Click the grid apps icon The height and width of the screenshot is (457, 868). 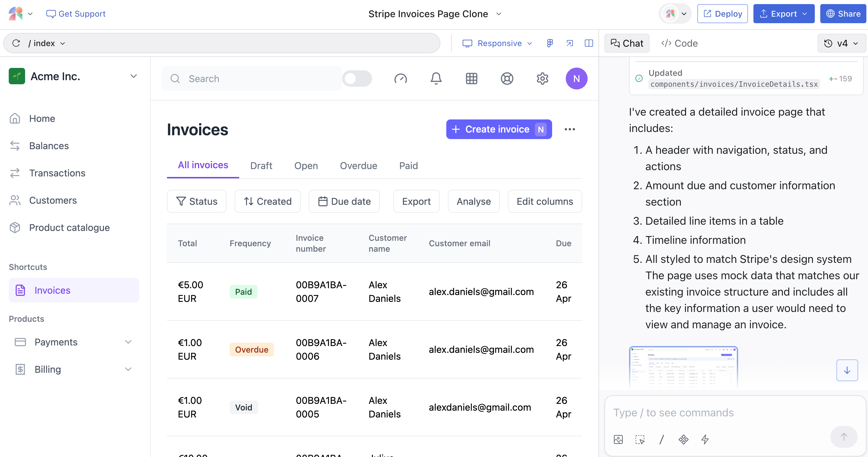tap(471, 79)
